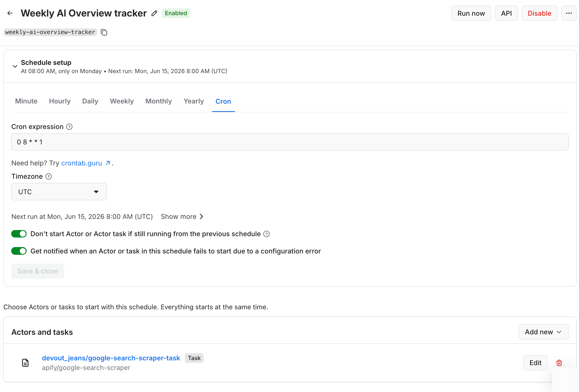579x392 pixels.
Task: Click the Run now button
Action: click(471, 13)
